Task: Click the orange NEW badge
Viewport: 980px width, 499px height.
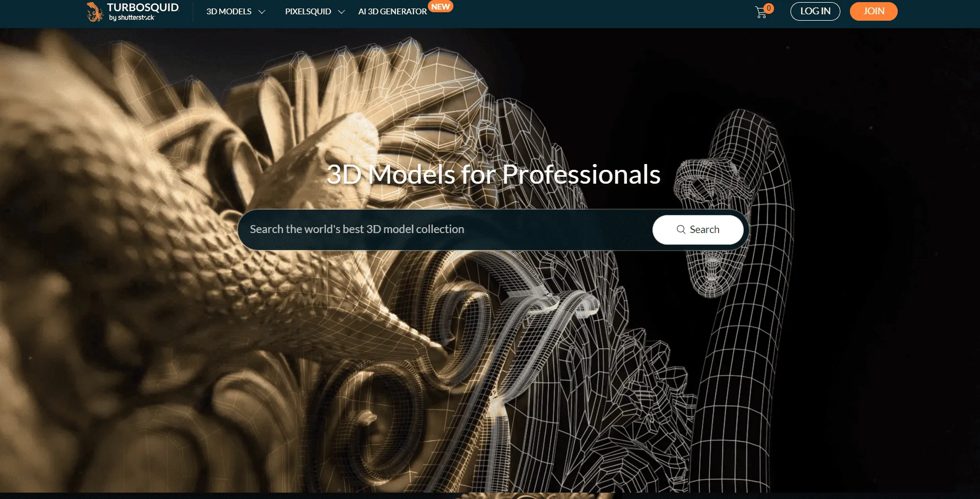Action: [441, 6]
